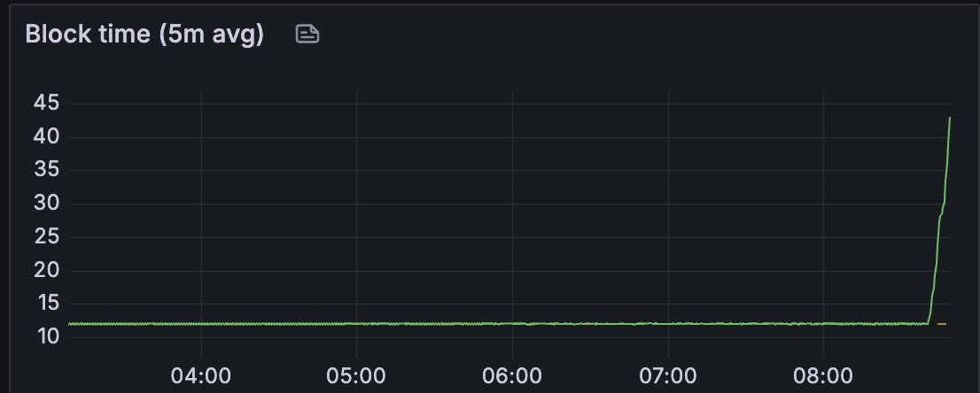Screen dimensions: 980x393
Task: Click the green line's leftmost starting point
Action: (69, 324)
